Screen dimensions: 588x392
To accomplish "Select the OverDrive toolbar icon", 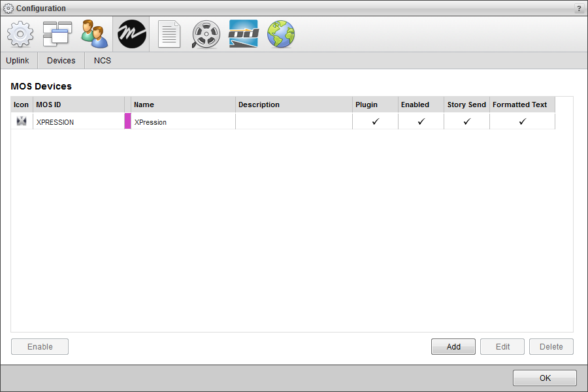I will pos(243,34).
